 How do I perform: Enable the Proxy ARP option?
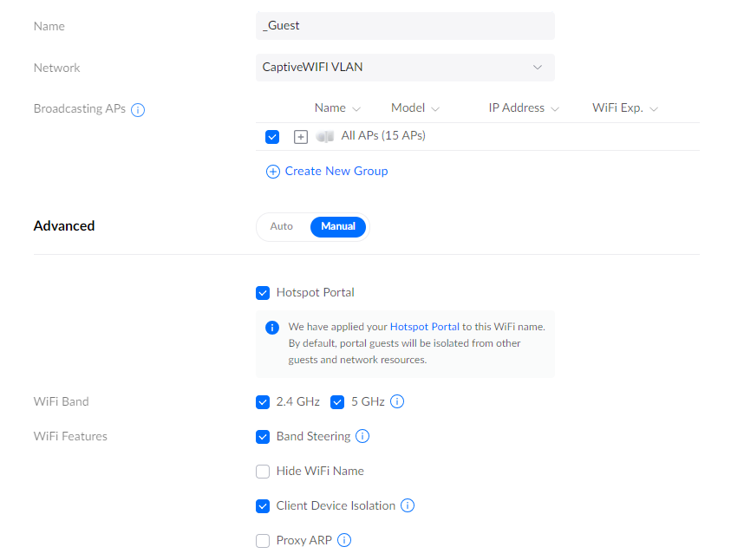pyautogui.click(x=263, y=541)
